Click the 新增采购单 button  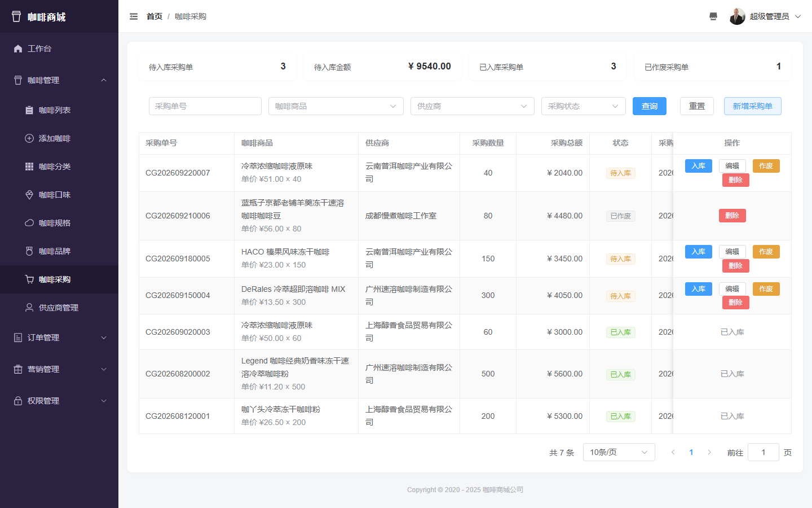coord(753,106)
